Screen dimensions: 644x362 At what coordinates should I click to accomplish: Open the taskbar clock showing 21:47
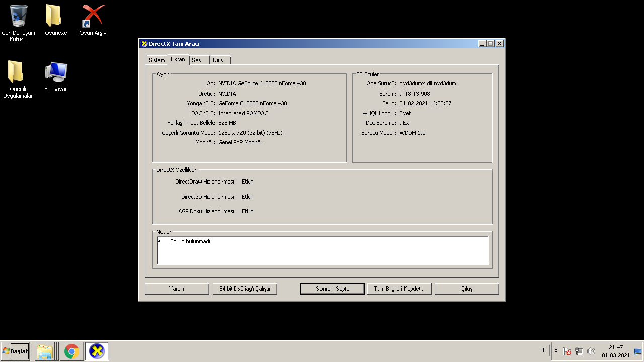coord(616,351)
